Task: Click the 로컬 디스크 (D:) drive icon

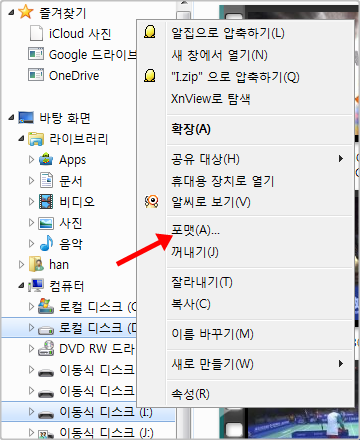Action: (x=46, y=330)
